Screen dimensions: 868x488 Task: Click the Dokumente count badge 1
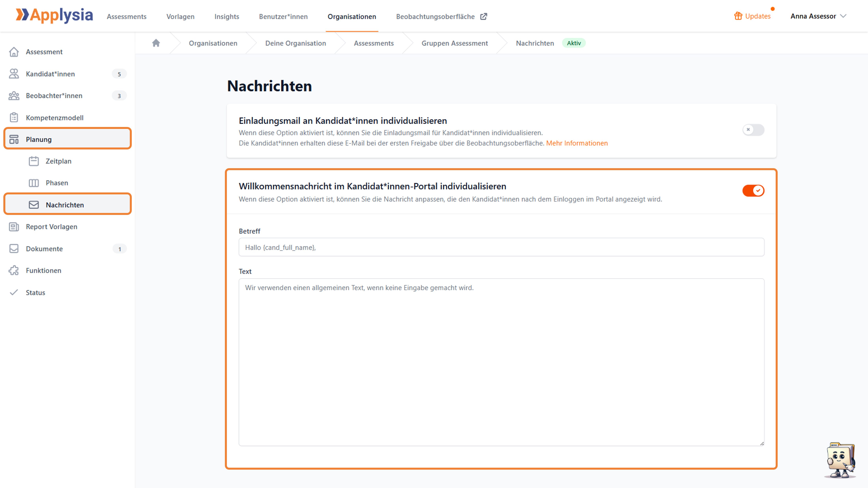pos(120,249)
